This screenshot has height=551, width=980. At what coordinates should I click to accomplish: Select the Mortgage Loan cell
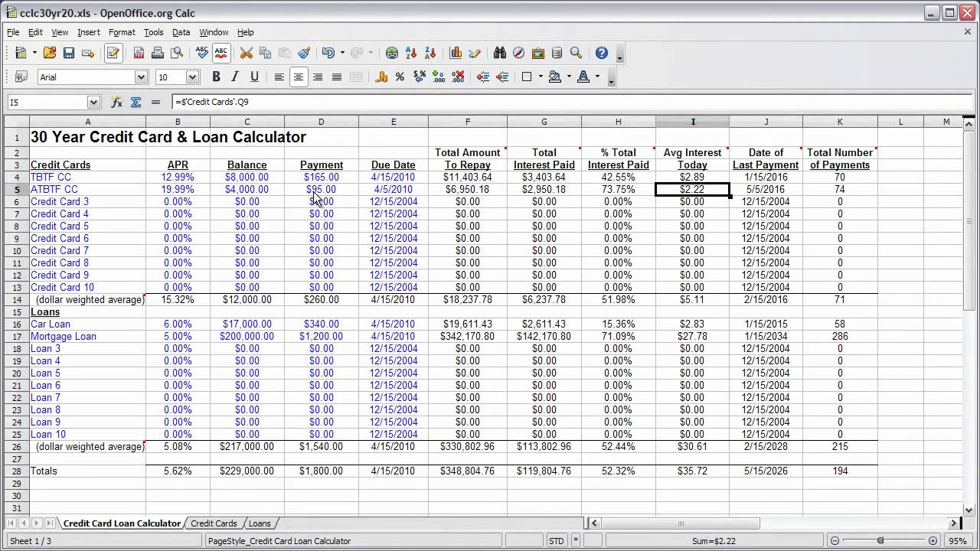coord(64,336)
